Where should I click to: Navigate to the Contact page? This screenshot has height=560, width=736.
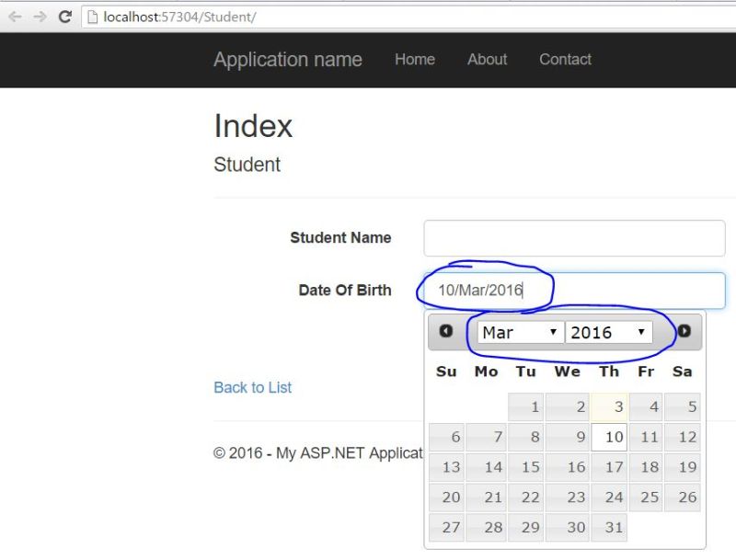pos(565,59)
